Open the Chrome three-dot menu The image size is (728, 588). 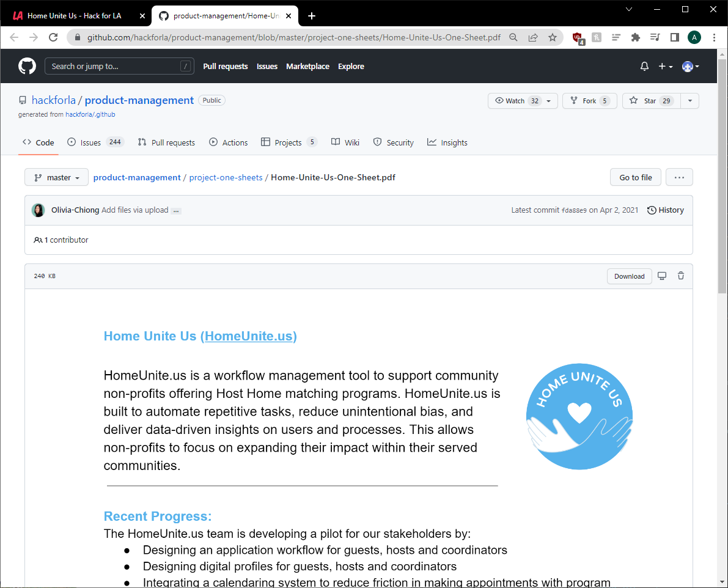pos(714,37)
